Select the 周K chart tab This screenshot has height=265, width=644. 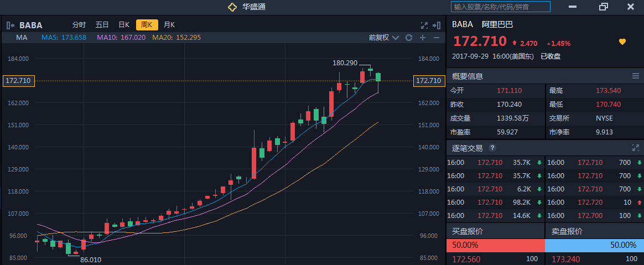click(x=147, y=25)
